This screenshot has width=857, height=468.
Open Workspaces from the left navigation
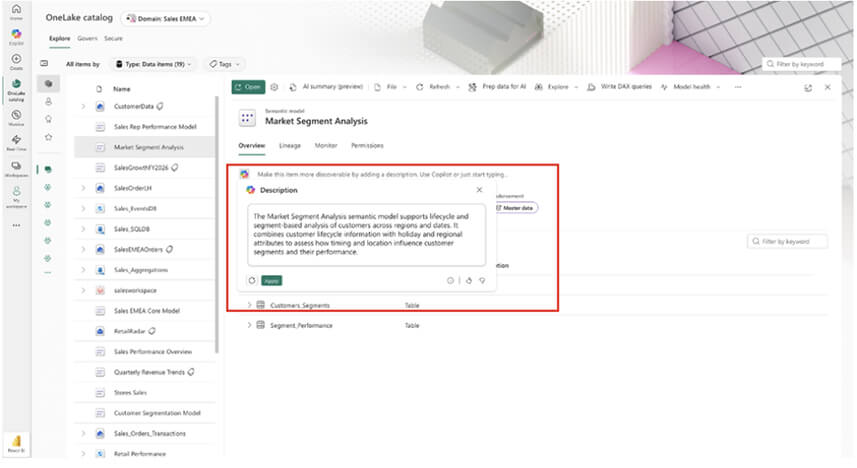tap(16, 168)
